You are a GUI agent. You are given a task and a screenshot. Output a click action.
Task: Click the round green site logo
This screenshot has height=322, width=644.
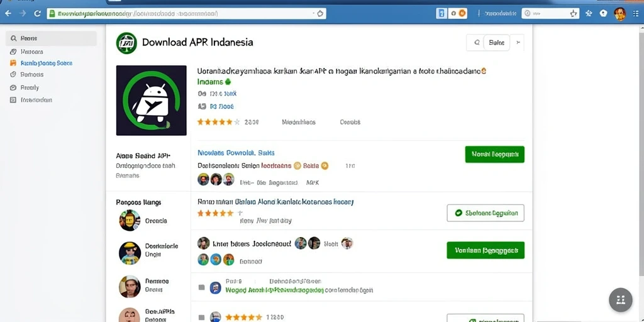(126, 43)
